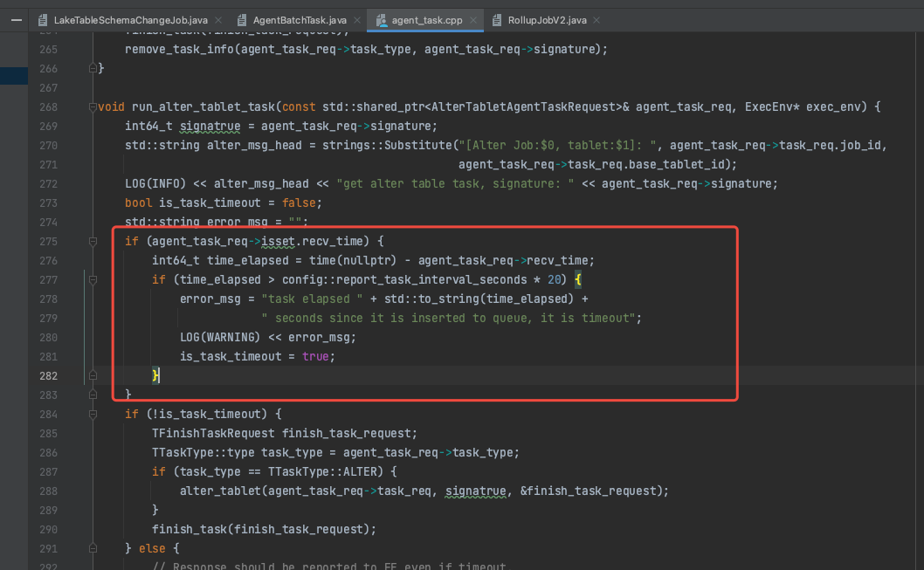Close the AgentBatchTask.java tab
This screenshot has height=570, width=924.
coord(357,21)
